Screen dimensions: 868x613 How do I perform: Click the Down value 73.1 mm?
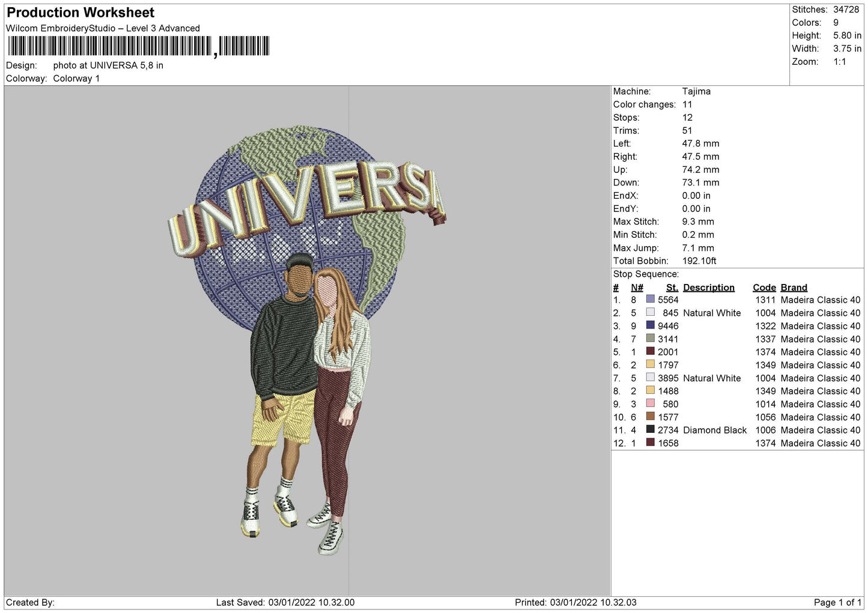tap(700, 183)
